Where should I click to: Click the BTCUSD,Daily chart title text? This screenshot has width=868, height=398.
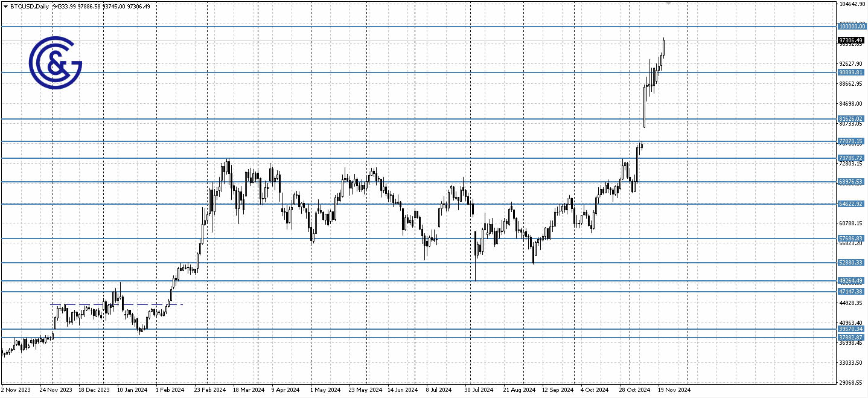coord(30,6)
